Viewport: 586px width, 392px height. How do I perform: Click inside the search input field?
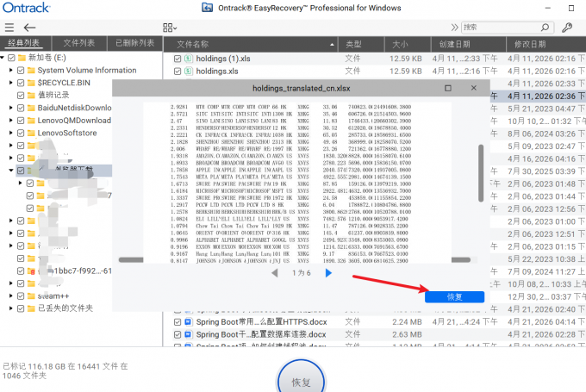coord(501,28)
